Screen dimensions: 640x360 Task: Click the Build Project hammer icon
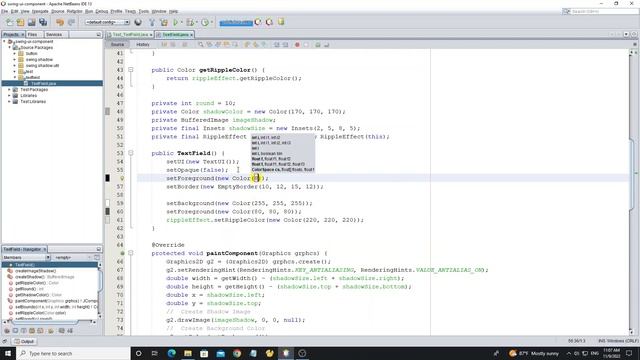pyautogui.click(x=152, y=22)
